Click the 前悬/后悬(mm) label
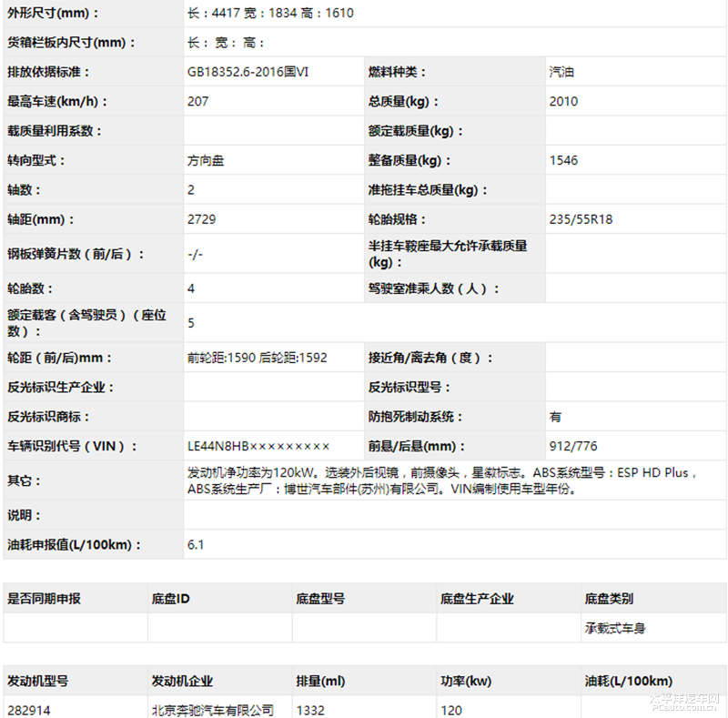 tap(417, 446)
